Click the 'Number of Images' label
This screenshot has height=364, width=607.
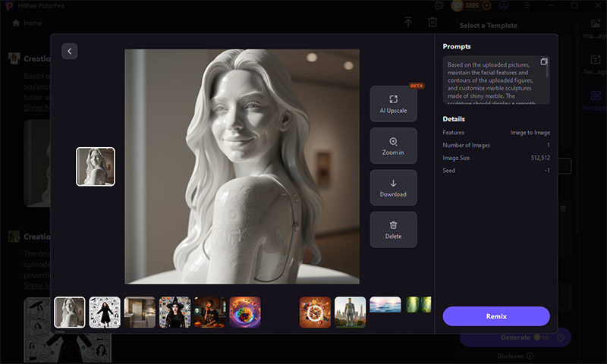point(466,145)
